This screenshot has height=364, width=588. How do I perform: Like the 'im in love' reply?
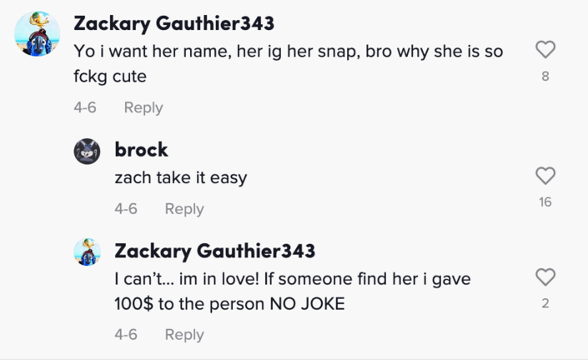[x=545, y=277]
